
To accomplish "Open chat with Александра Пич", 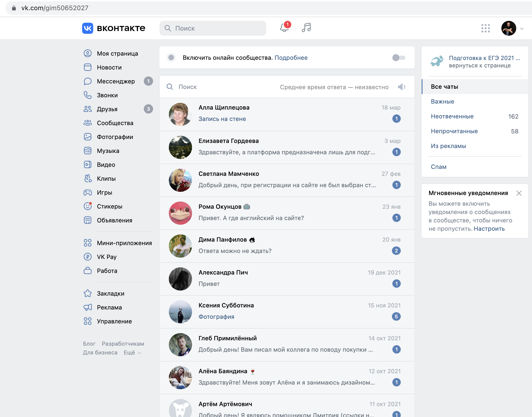I will [x=287, y=279].
